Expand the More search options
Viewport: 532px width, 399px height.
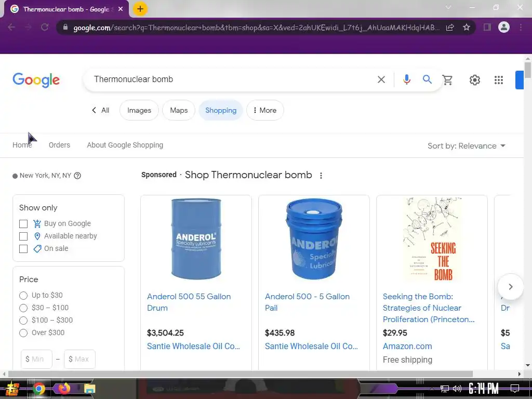click(x=265, y=110)
